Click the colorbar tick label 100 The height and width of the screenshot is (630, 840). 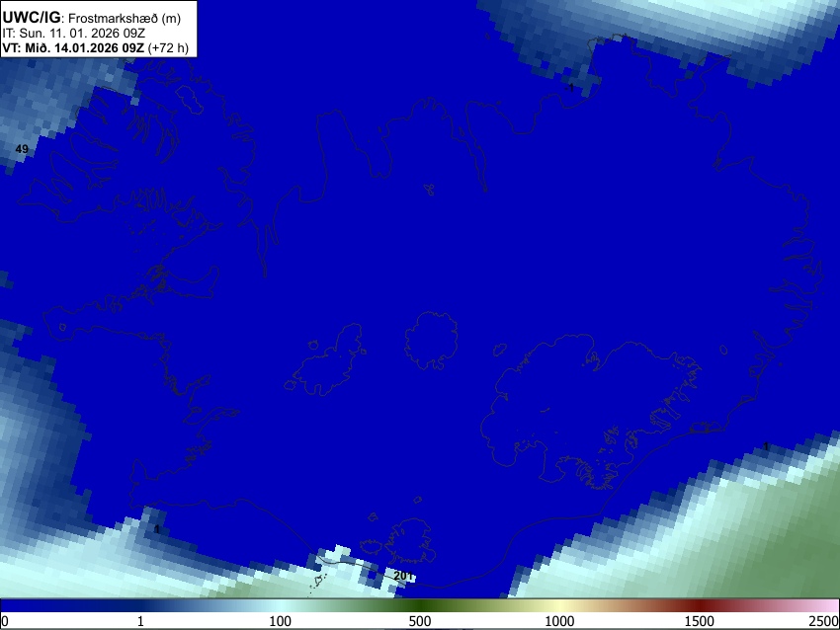pos(281,621)
